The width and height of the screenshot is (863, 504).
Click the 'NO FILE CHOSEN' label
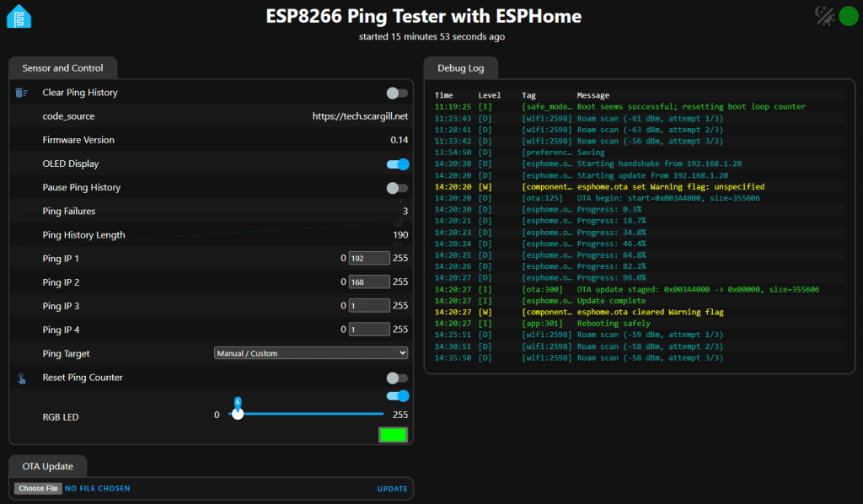pyautogui.click(x=98, y=489)
